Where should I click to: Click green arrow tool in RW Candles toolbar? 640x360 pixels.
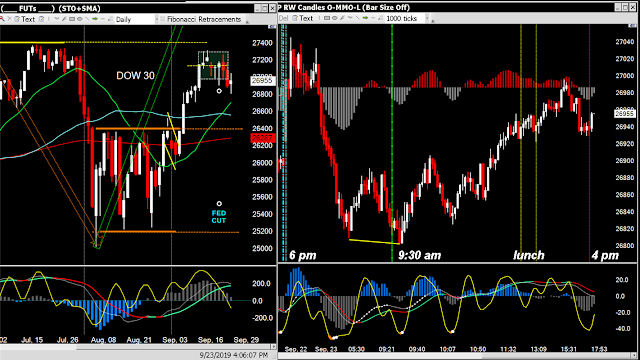[365, 18]
